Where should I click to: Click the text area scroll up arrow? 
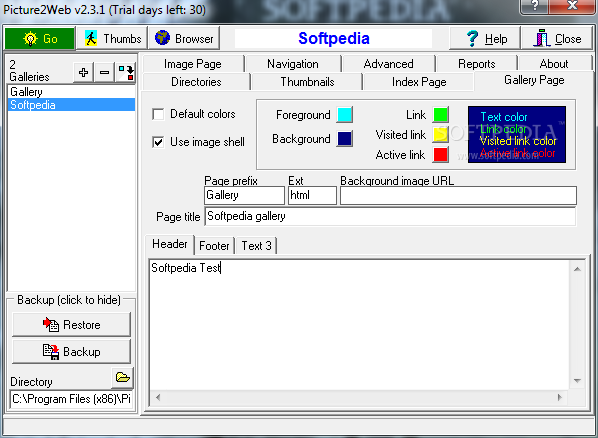click(x=577, y=269)
